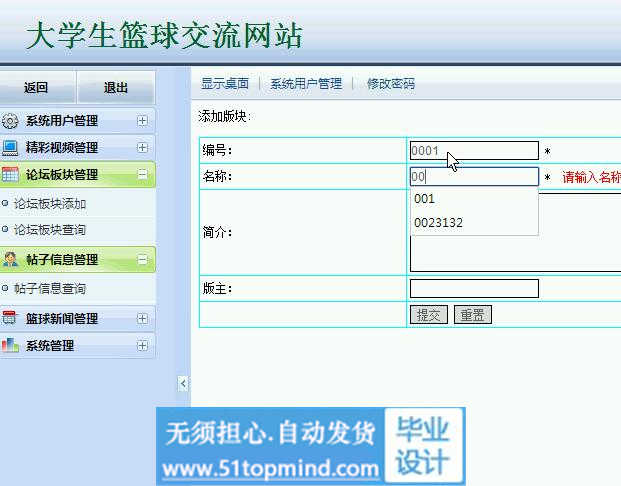Select the 系统用户管理 sidebar menu header

coord(77,120)
